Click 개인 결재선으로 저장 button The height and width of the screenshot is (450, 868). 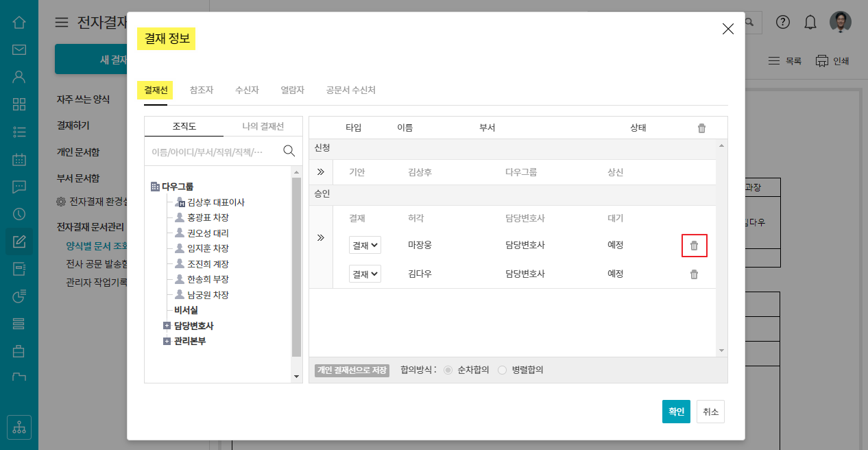point(352,370)
